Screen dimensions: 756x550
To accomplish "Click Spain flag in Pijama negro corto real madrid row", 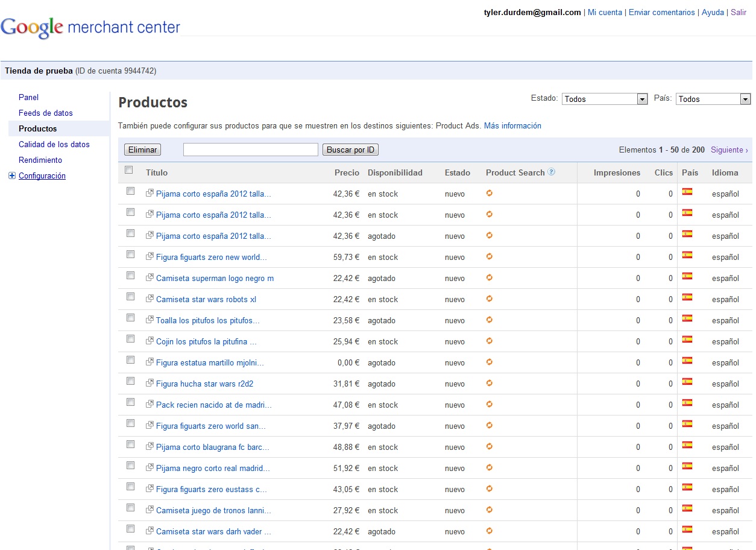I will 687,466.
